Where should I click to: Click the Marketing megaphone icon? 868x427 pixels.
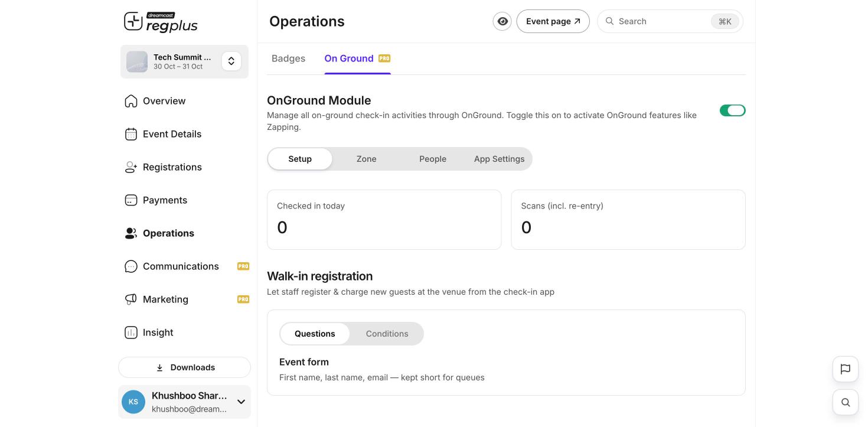point(131,299)
